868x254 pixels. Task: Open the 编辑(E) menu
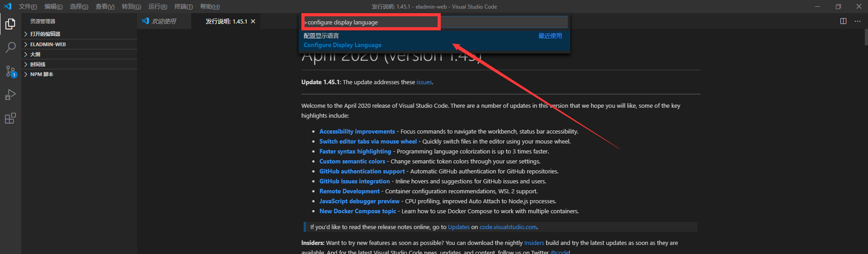tap(53, 6)
